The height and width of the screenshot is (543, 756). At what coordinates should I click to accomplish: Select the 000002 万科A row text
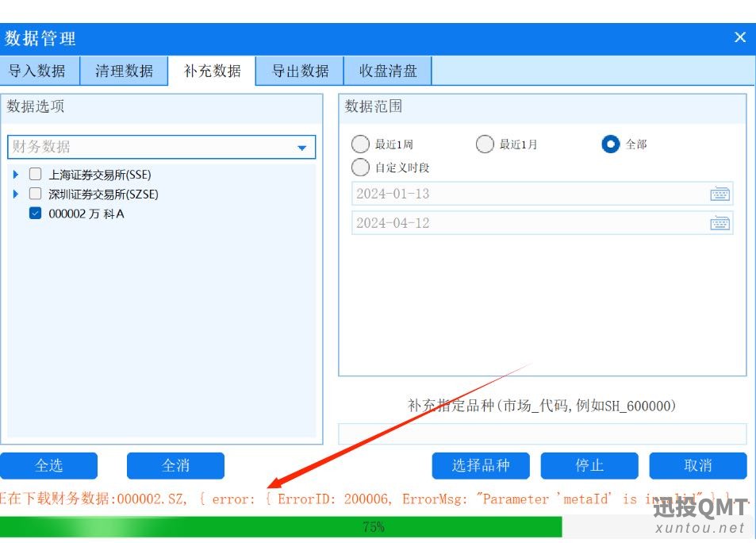tap(86, 214)
